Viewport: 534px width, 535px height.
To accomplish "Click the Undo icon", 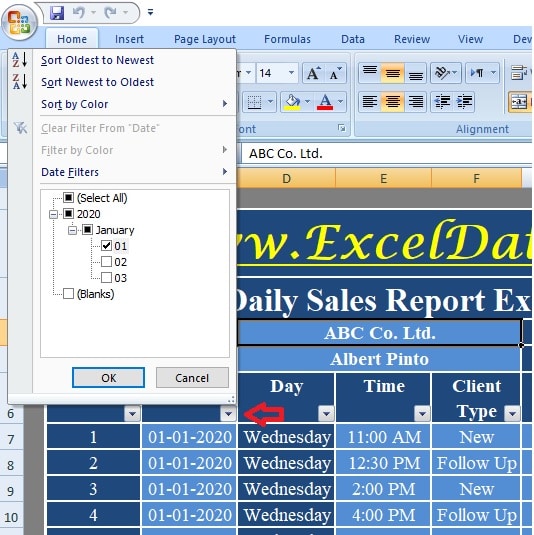I will point(79,13).
